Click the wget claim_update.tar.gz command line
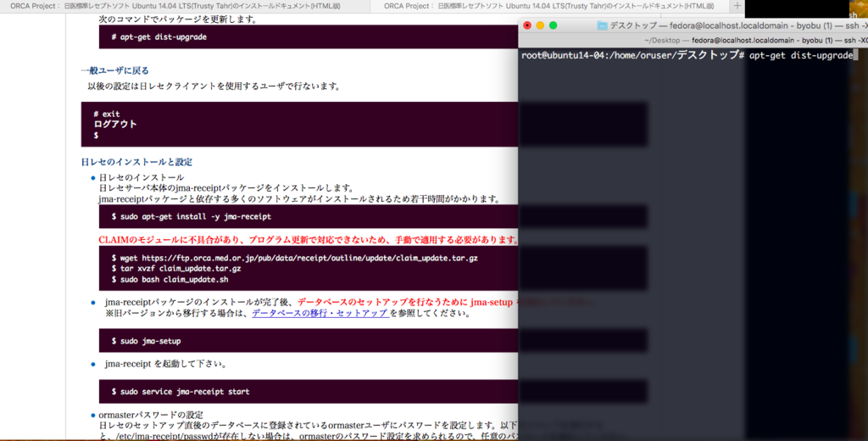This screenshot has height=441, width=868. point(294,258)
